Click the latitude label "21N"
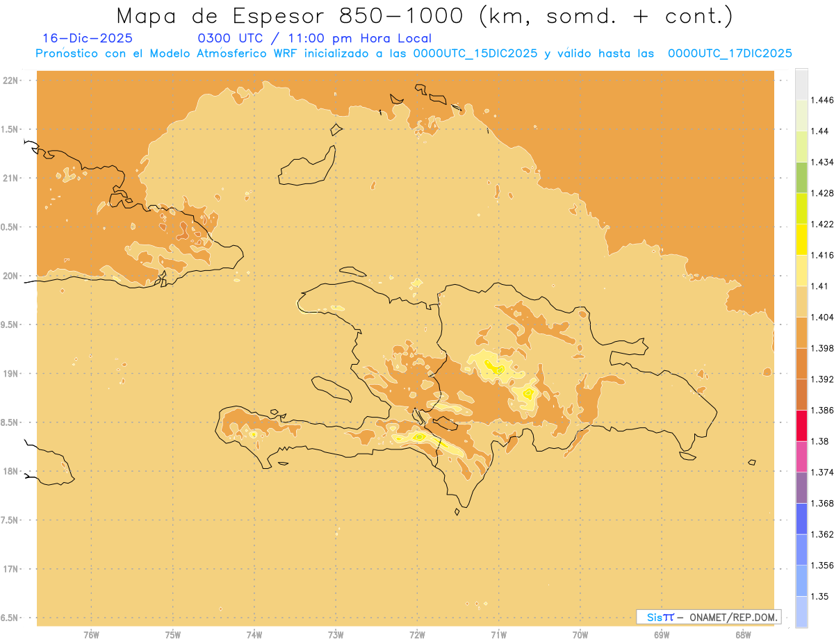This screenshot has width=834, height=644. 11,179
